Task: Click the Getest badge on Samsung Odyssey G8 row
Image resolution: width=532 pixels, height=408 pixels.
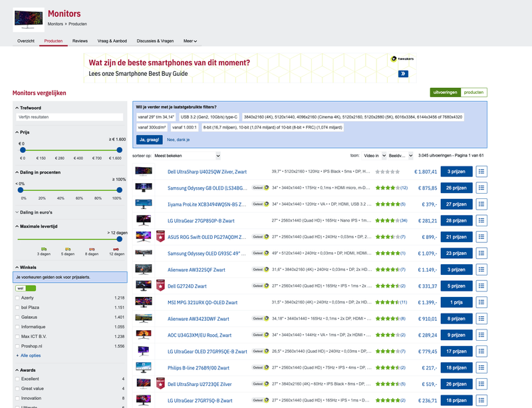Action: pos(260,188)
